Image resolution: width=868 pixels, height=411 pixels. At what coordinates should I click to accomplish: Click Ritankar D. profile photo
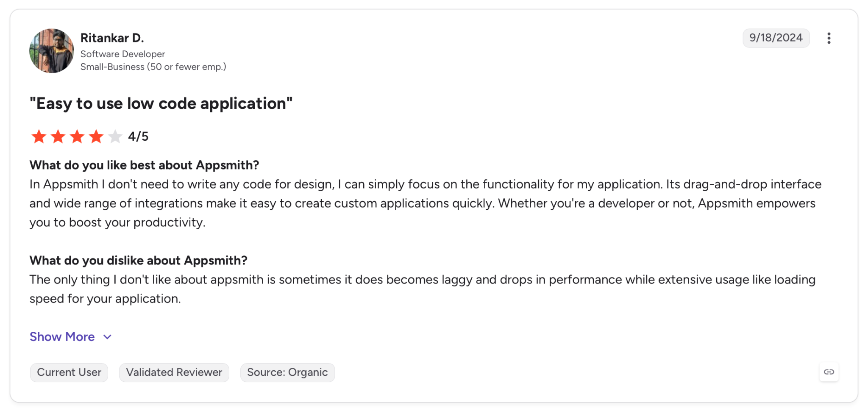click(x=51, y=51)
